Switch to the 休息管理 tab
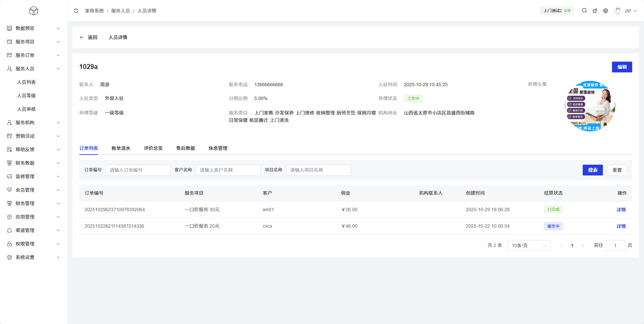 pos(218,148)
